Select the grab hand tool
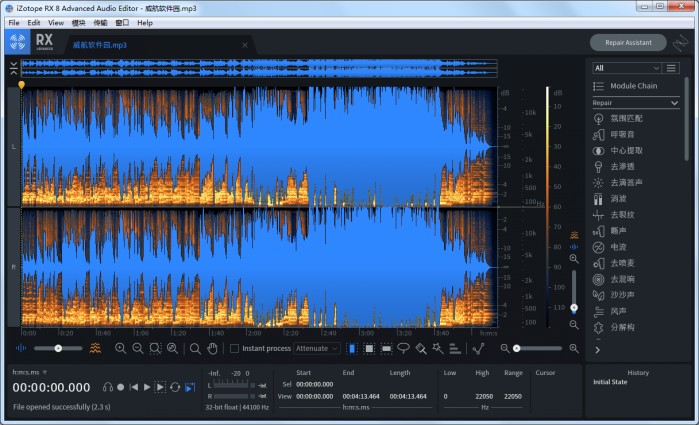This screenshot has height=425, width=699. point(212,348)
